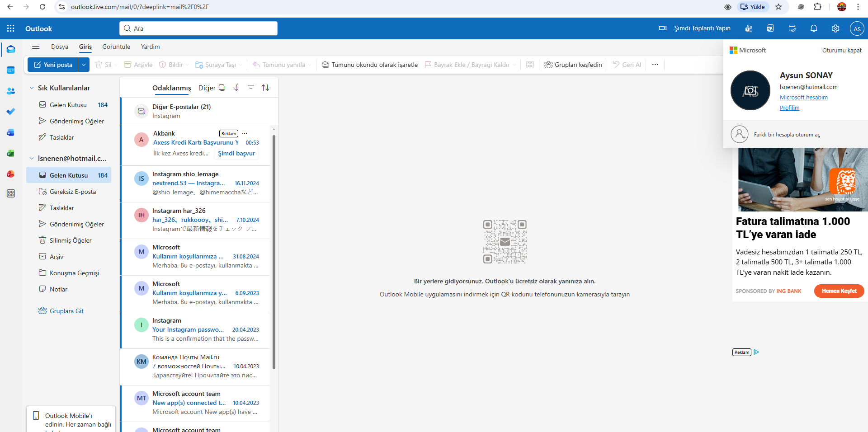Open the Microsoft hesabım link
This screenshot has height=432, width=868.
click(x=804, y=97)
